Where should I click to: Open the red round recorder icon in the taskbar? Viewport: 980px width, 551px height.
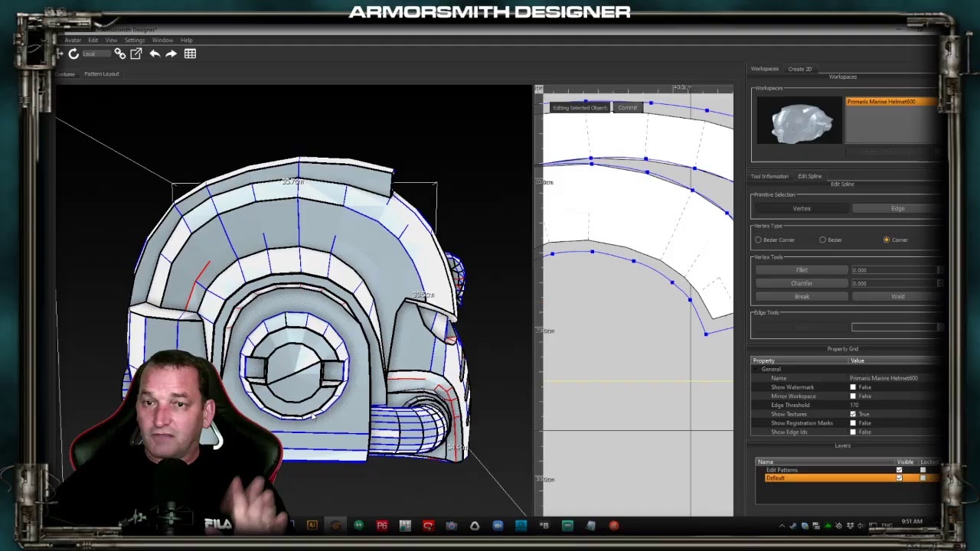click(614, 526)
